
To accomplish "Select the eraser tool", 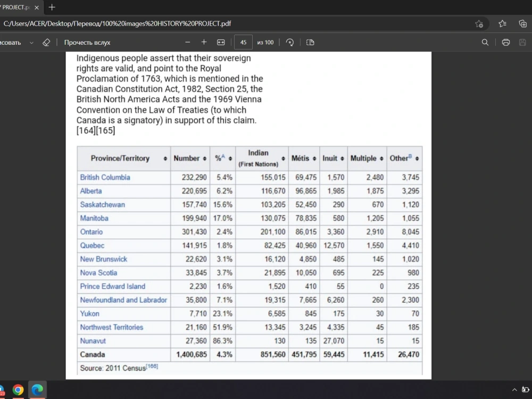I will coord(46,43).
